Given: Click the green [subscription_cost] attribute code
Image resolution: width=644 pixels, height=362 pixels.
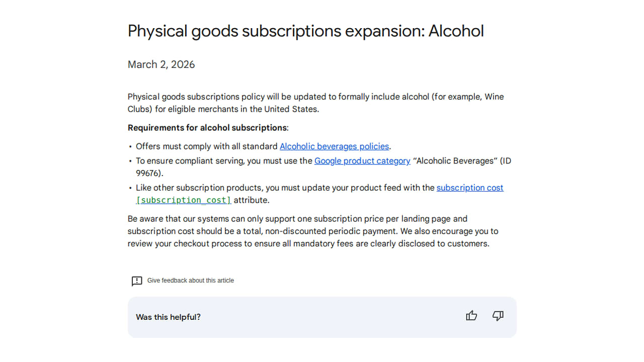Looking at the screenshot, I should click(x=184, y=200).
